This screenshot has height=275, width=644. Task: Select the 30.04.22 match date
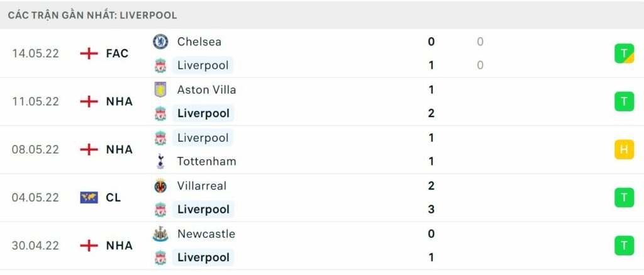35,245
